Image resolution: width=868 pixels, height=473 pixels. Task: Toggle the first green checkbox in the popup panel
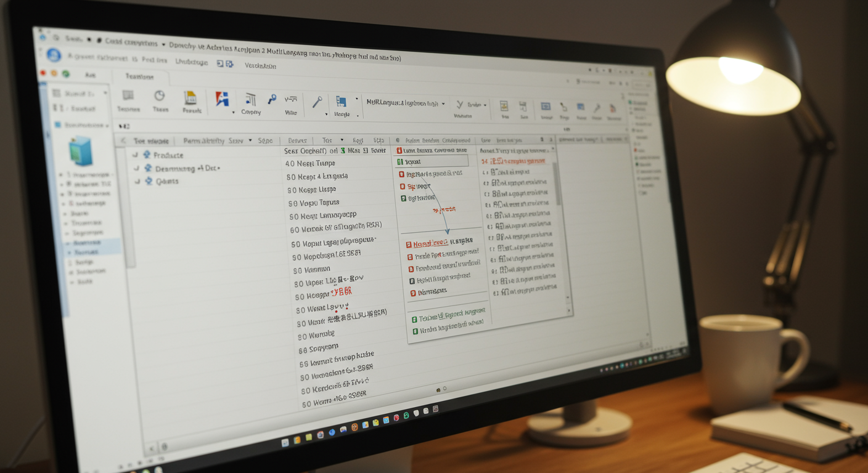pyautogui.click(x=400, y=162)
